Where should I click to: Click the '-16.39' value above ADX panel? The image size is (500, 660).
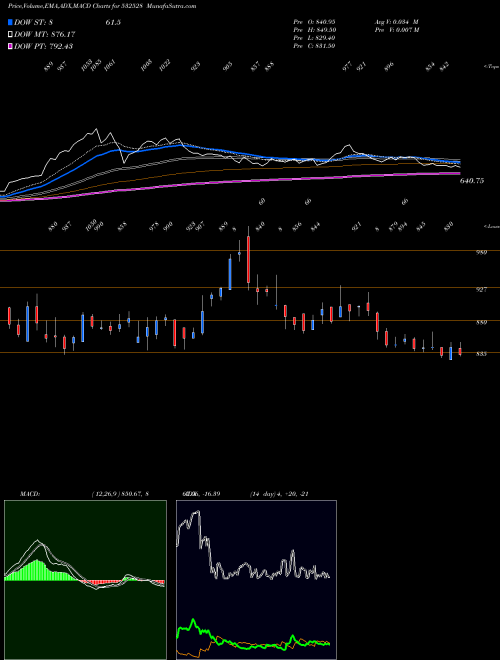(212, 494)
